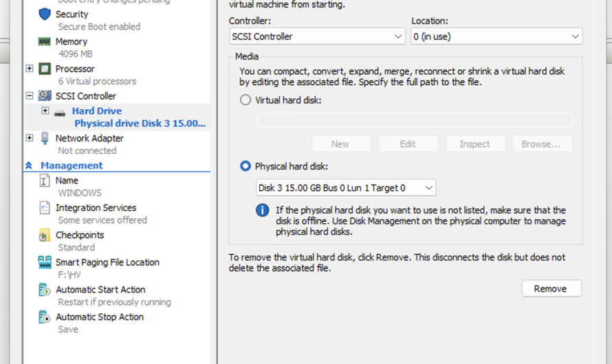Open Integration Services via its icon
612x364 pixels.
pyautogui.click(x=45, y=207)
